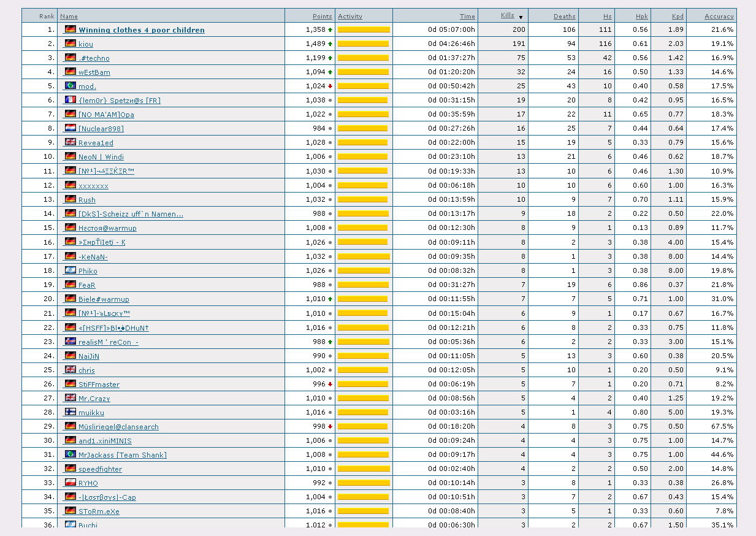
Task: Open player 'Winning clothes 4 poor children'
Action: (x=142, y=30)
